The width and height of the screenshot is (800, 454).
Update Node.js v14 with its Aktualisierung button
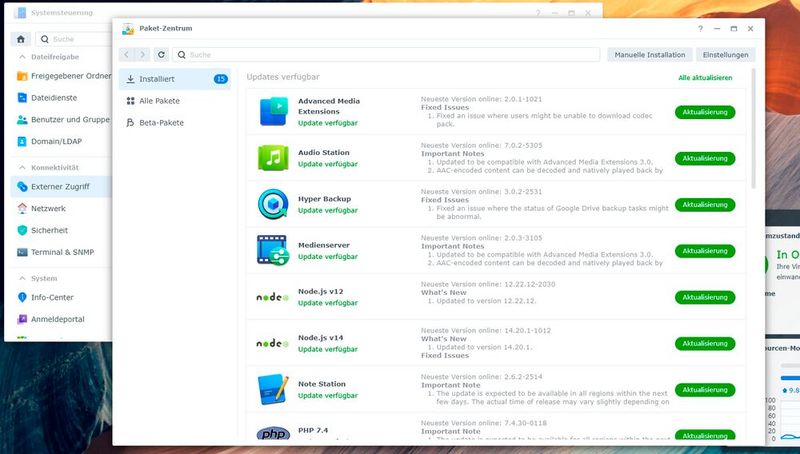705,344
